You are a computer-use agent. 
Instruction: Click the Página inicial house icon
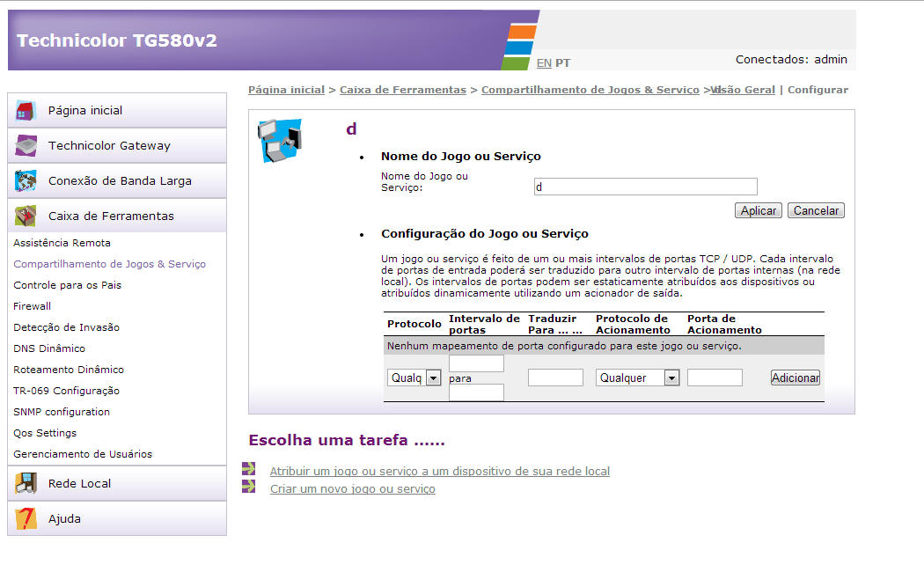pos(26,111)
